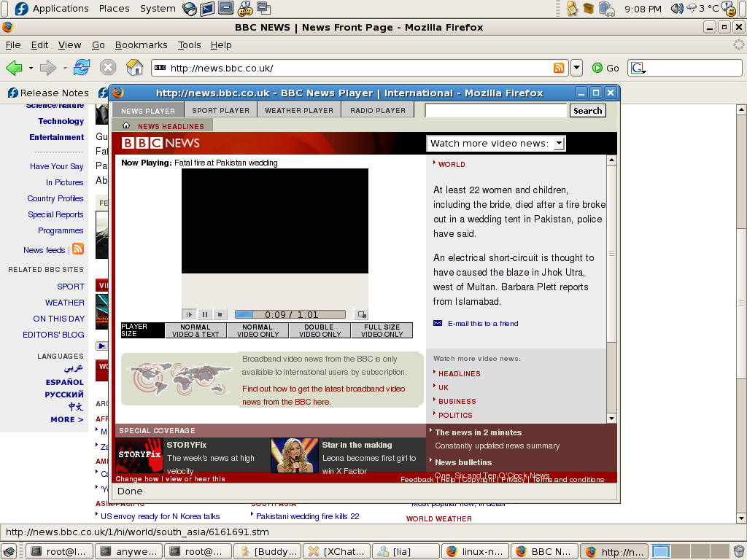Click the green back arrow
The width and height of the screenshot is (747, 560).
click(x=14, y=68)
